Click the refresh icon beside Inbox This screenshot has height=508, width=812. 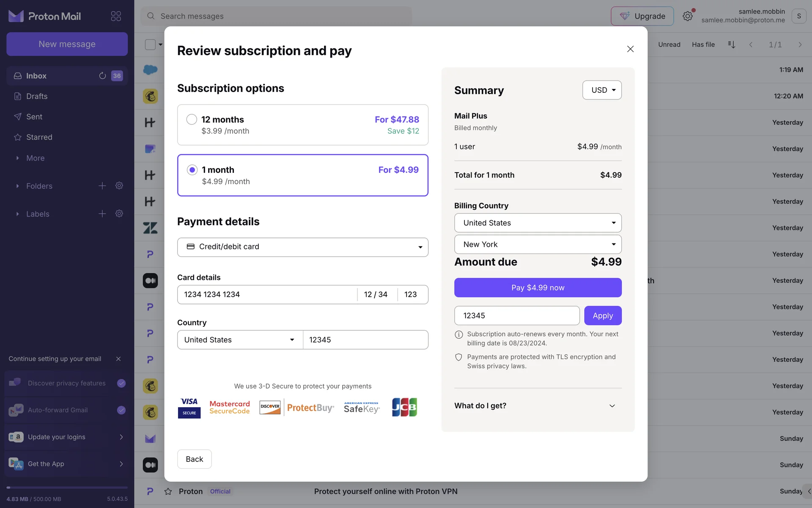click(102, 76)
